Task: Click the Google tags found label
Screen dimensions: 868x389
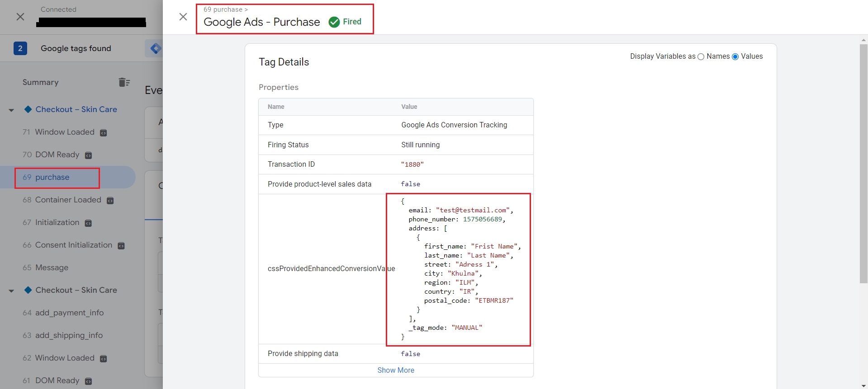Action: tap(76, 48)
